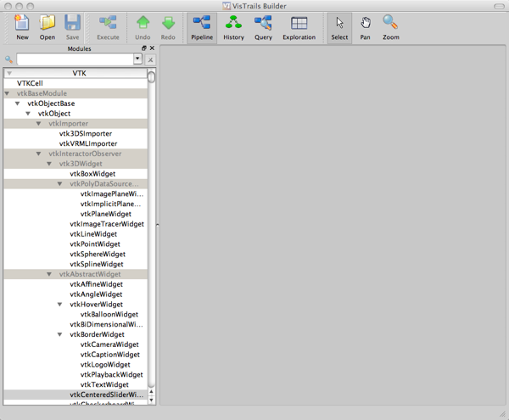509x420 pixels.
Task: Open the Exploration view
Action: pos(299,27)
